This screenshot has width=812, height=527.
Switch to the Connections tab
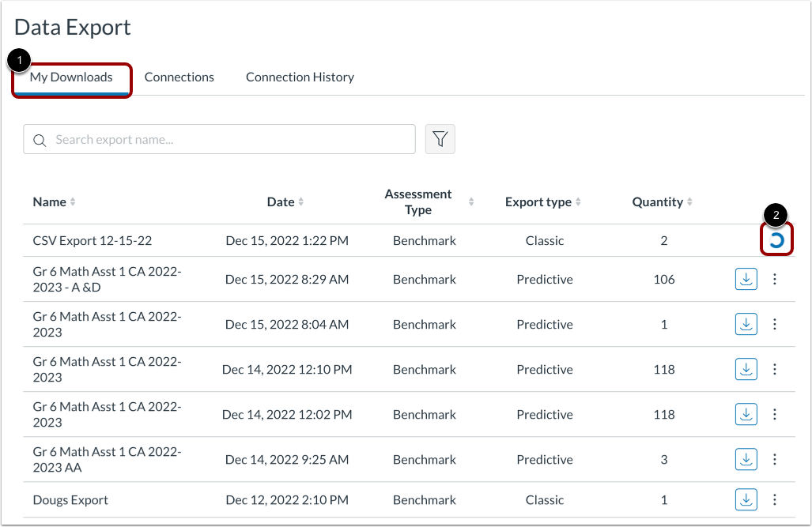[179, 77]
